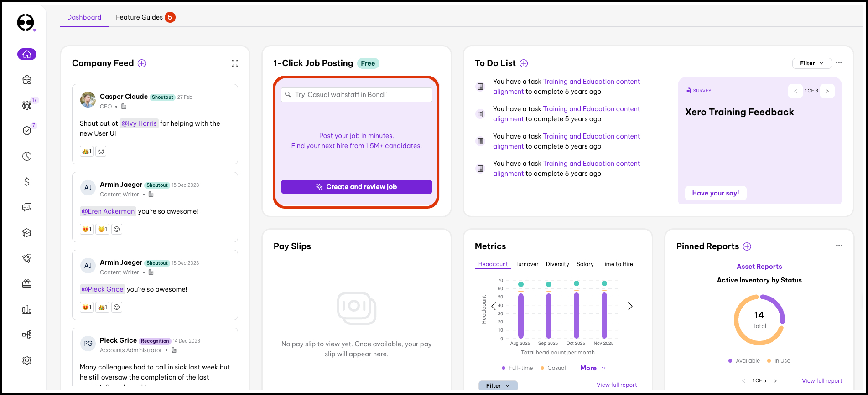This screenshot has height=395, width=868.
Task: Toggle the Full-time legend in Metrics chart
Action: 517,368
